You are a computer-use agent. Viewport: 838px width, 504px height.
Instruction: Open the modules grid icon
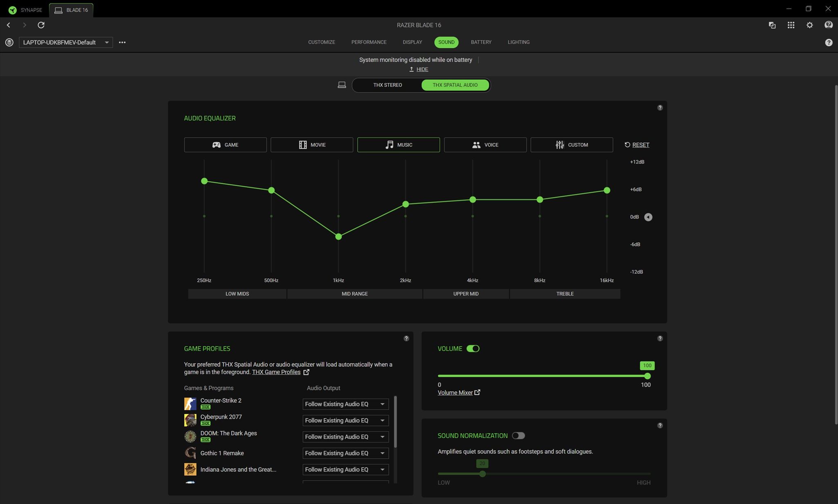click(791, 25)
